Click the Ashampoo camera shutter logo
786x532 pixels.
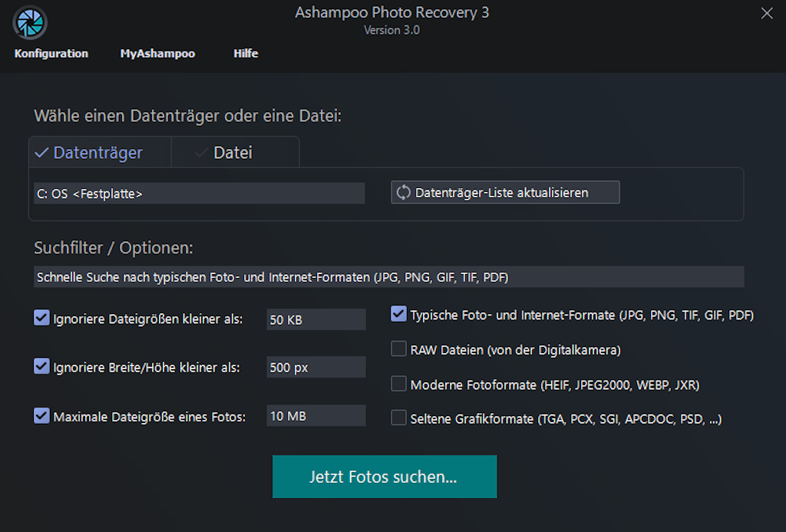click(30, 22)
